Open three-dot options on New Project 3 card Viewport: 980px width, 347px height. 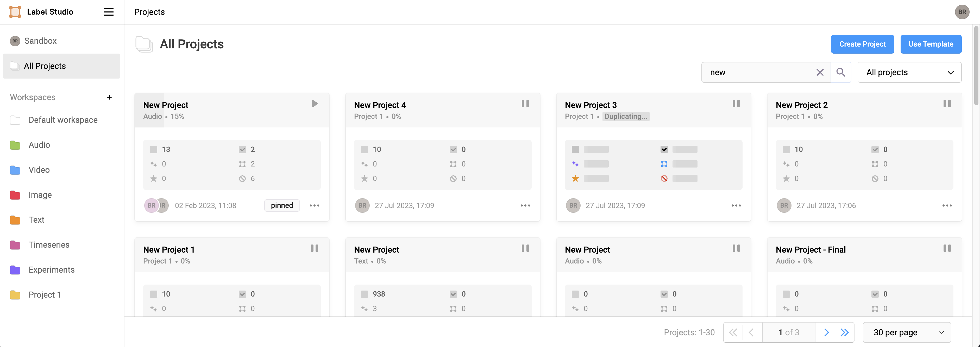(x=736, y=205)
